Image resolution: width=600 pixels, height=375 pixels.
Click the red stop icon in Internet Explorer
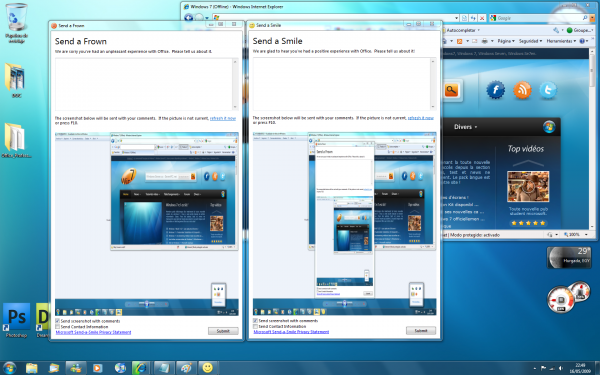point(482,18)
